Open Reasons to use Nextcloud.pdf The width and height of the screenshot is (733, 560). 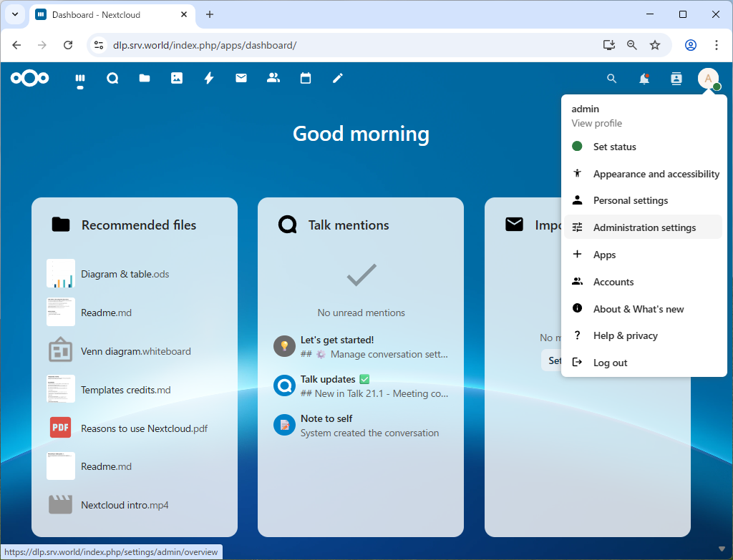tap(144, 428)
